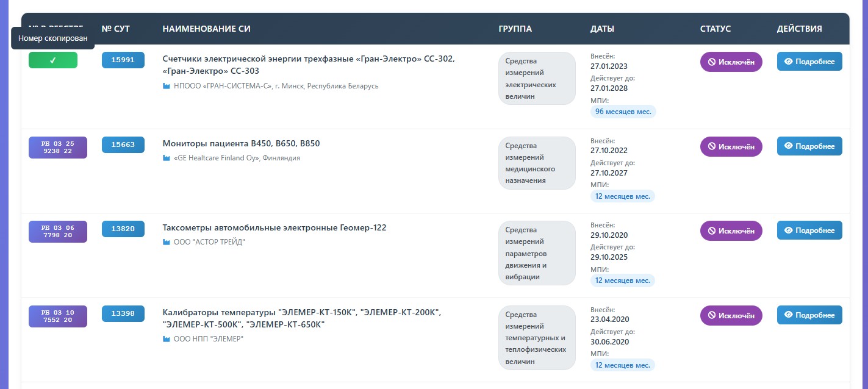
Task: Click validity date 30.06.2020
Action: 609,341
